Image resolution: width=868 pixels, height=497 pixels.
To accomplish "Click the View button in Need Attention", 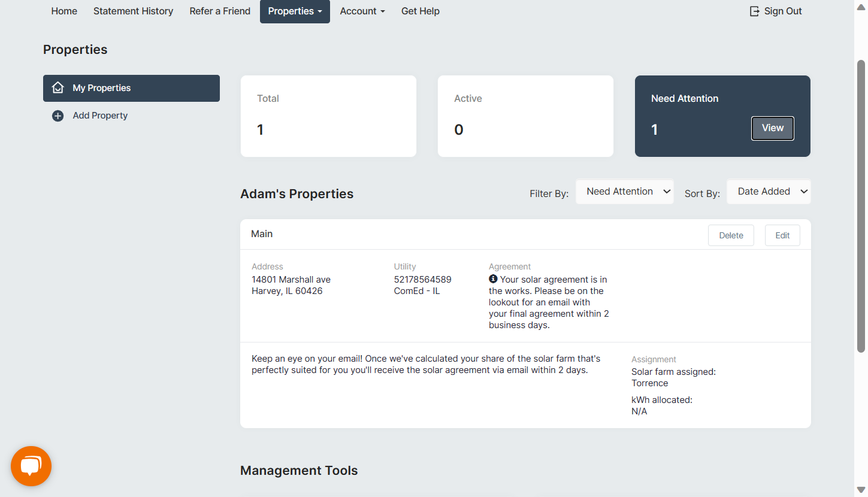I will pos(773,128).
